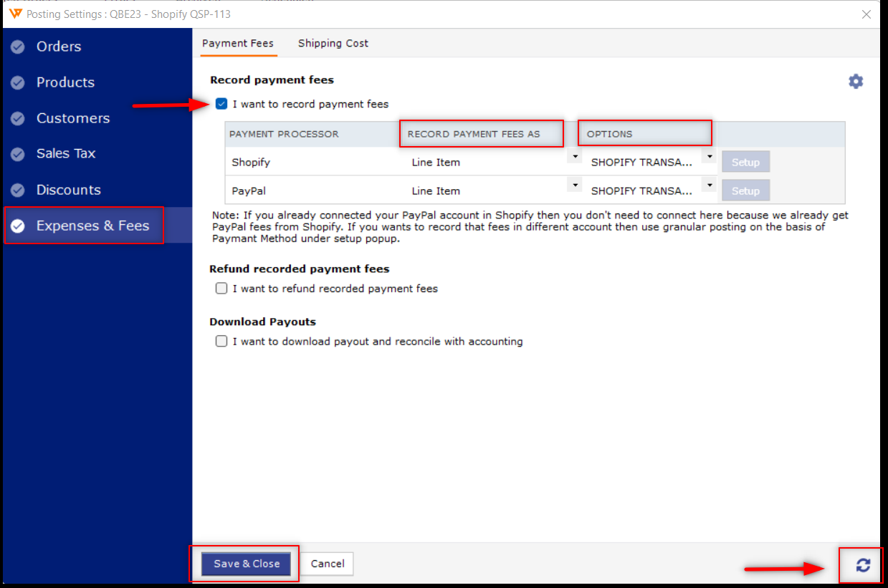Click the PayPal payment processor cell
Viewport: 888px width, 588px height.
[315, 191]
